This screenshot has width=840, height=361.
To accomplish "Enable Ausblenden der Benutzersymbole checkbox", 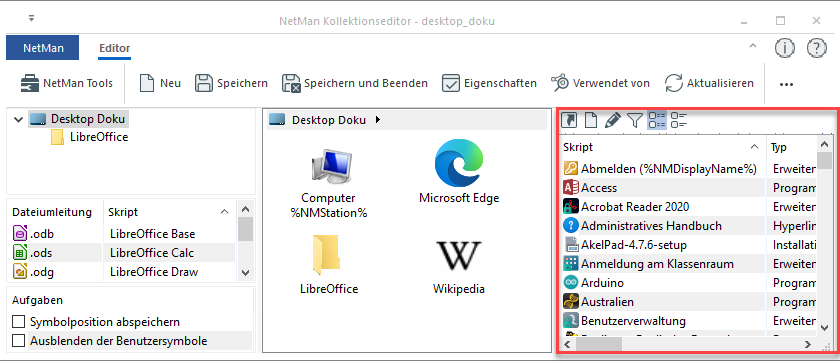I will [19, 341].
